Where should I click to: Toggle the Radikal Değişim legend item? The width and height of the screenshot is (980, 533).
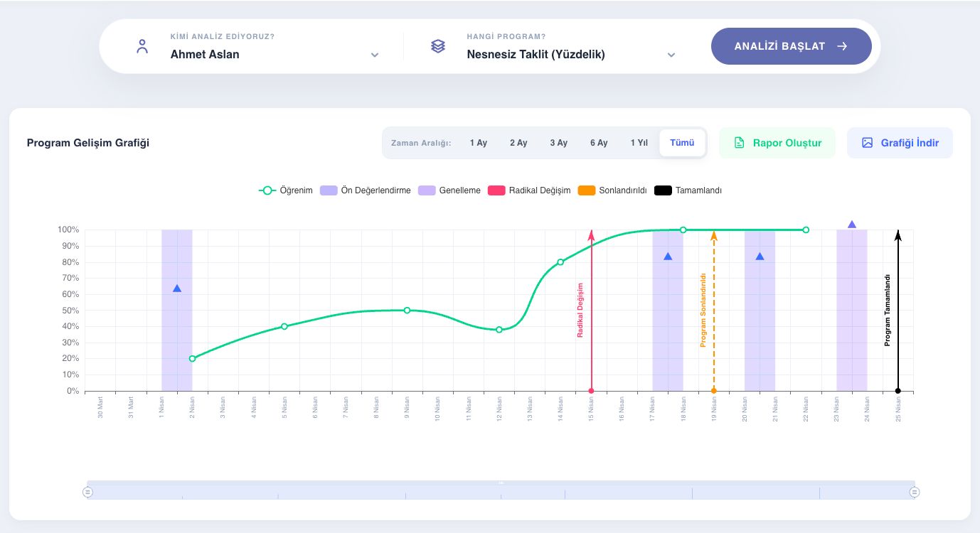[x=530, y=190]
